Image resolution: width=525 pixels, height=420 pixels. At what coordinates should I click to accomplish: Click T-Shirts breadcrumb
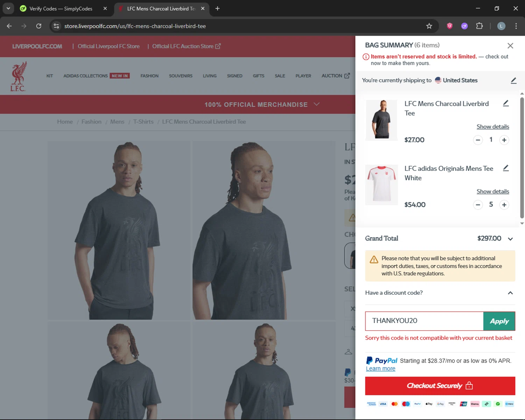[x=143, y=122]
